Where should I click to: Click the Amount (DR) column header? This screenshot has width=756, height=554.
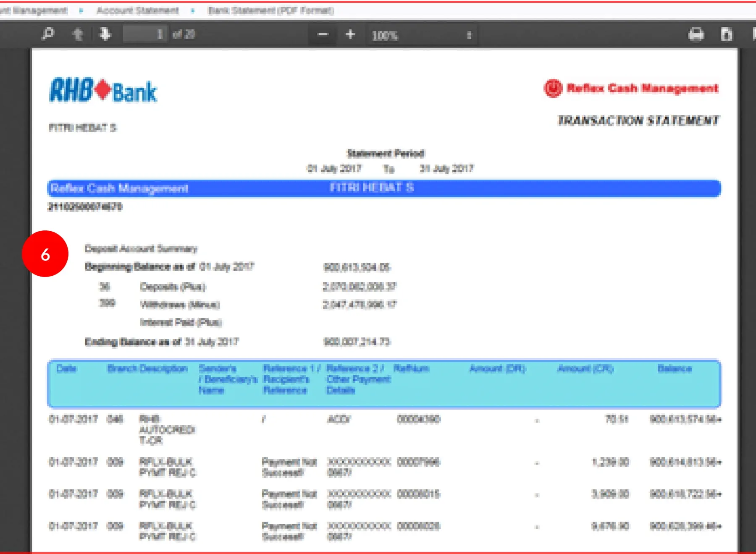[497, 368]
